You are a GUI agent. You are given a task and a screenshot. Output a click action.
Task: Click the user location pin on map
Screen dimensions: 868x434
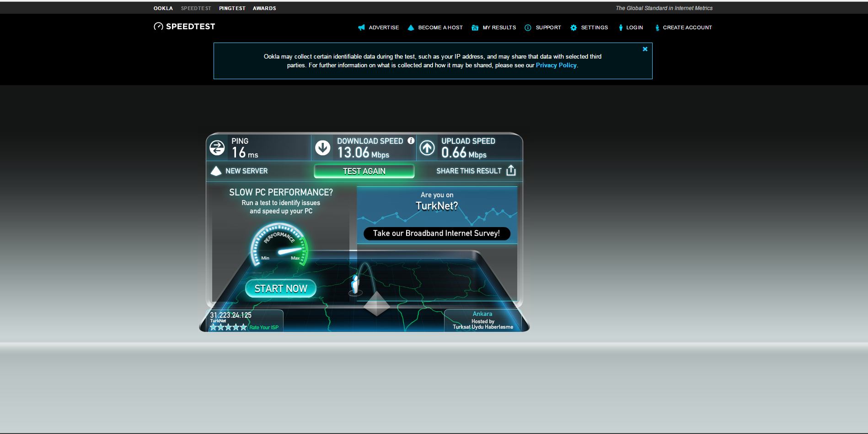coord(355,284)
